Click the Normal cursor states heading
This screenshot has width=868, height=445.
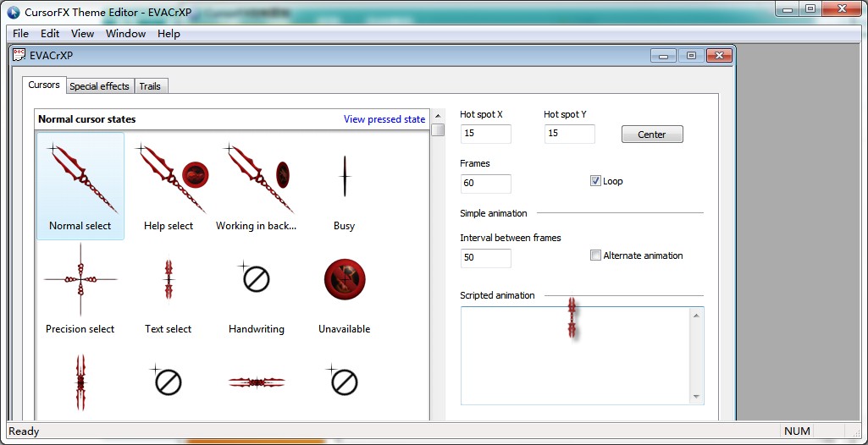(x=87, y=118)
